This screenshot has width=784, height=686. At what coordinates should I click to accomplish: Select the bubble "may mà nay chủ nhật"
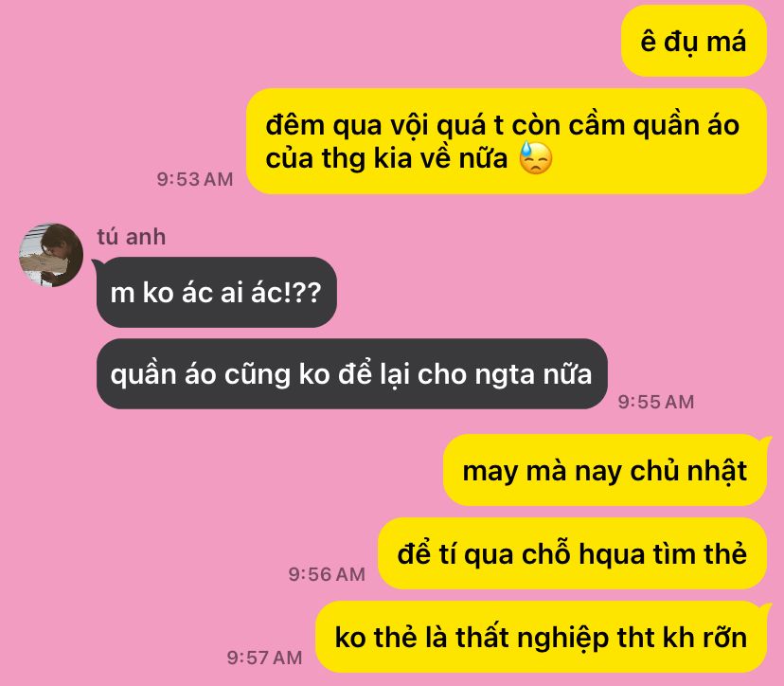(x=605, y=470)
